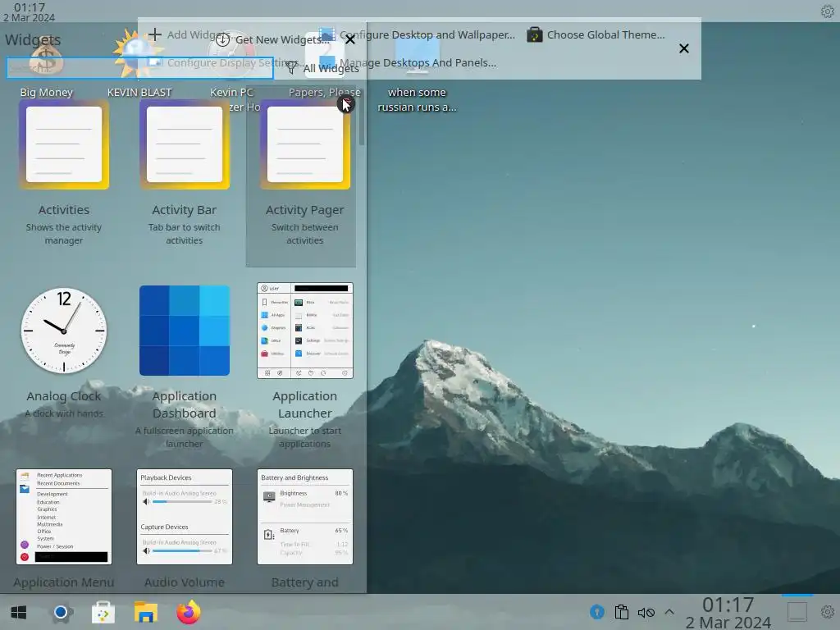The image size is (840, 630).
Task: Click the 'A clock with hands' description
Action: pyautogui.click(x=64, y=413)
